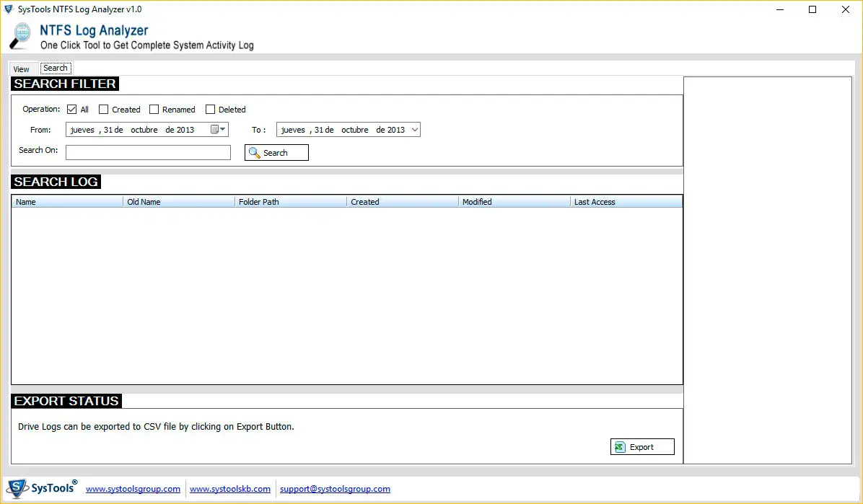Open www.systoolsgroup.com link

[133, 489]
